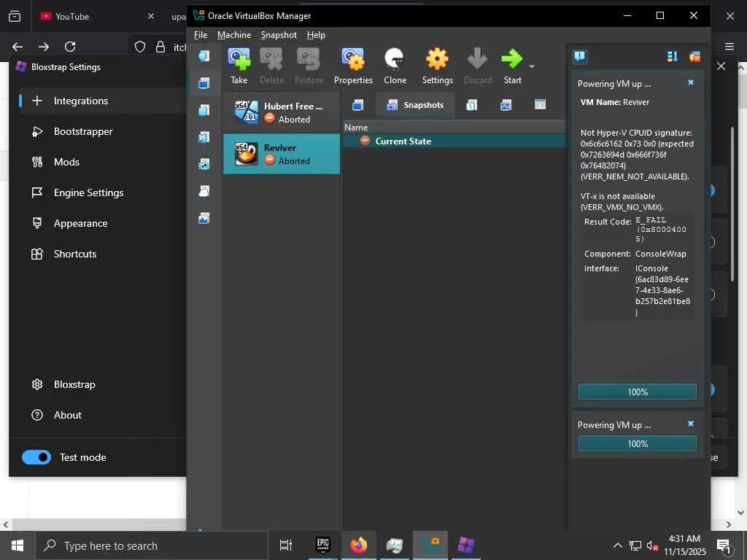This screenshot has width=747, height=560.
Task: Toggle Test mode switch in Bloxstrap
Action: pyautogui.click(x=36, y=457)
